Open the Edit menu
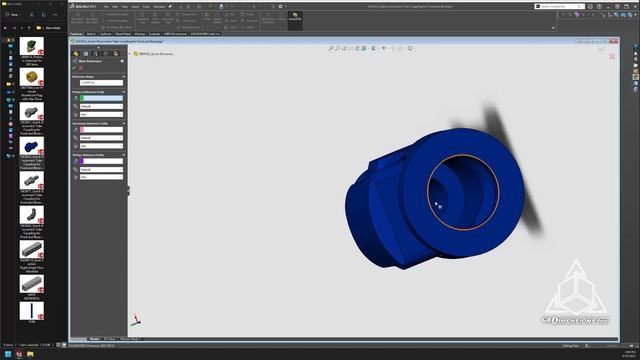 [115, 7]
